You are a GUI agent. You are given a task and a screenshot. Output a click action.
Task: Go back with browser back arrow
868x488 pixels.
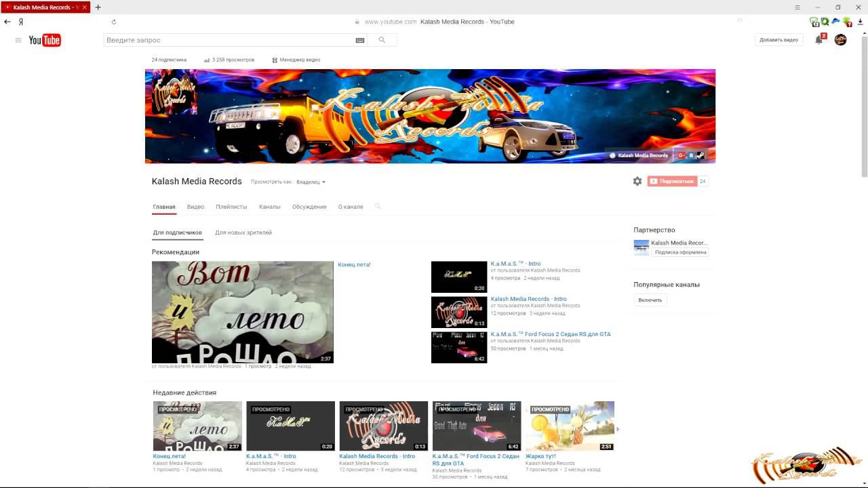coord(7,22)
